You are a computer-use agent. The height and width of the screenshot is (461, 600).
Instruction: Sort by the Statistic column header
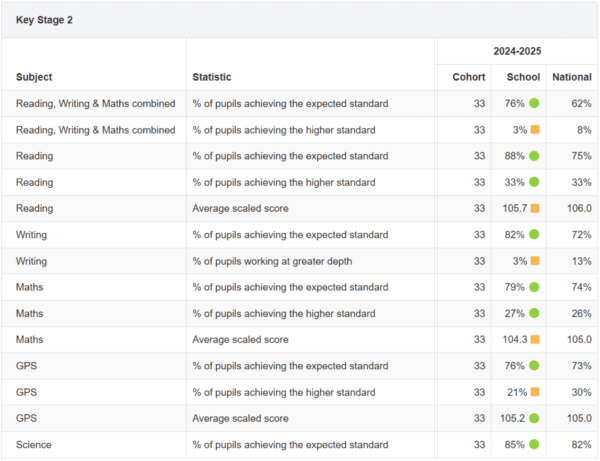211,77
